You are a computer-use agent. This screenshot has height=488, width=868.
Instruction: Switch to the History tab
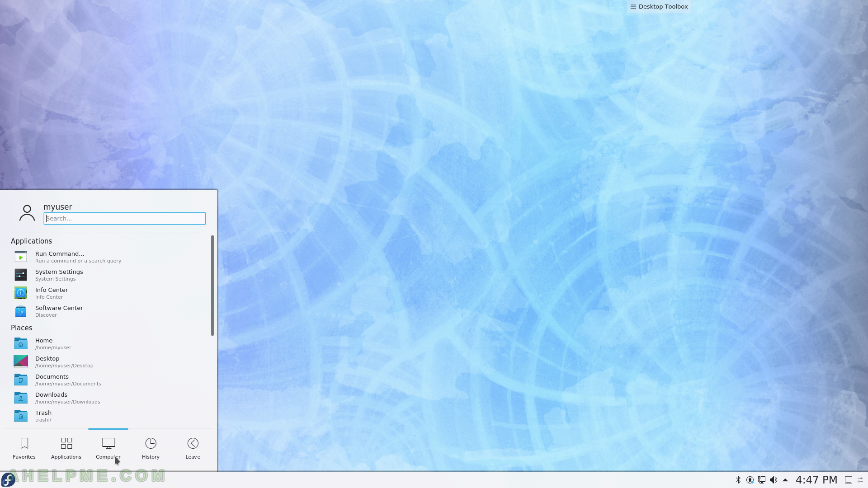[x=151, y=448]
